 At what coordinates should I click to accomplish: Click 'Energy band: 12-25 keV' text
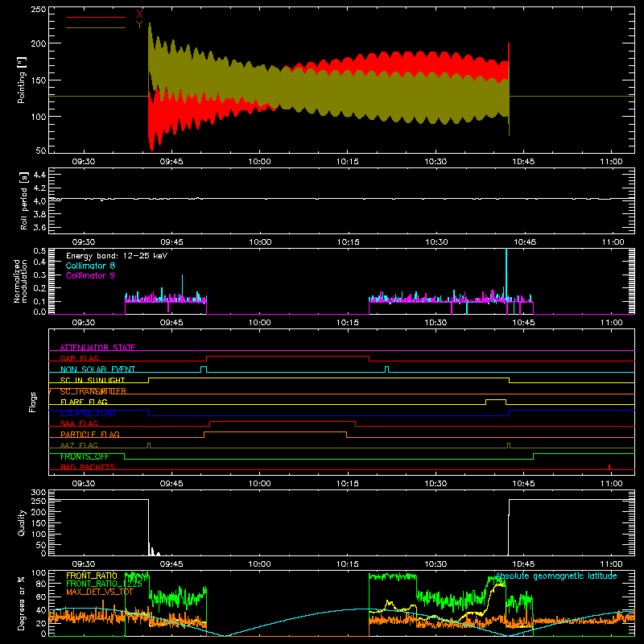pyautogui.click(x=117, y=256)
